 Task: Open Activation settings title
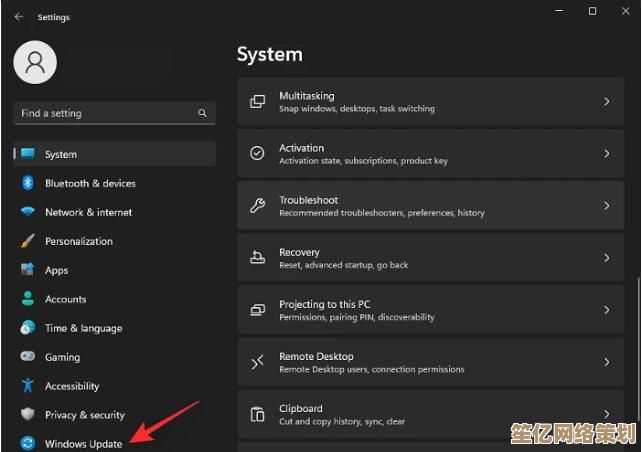click(301, 148)
